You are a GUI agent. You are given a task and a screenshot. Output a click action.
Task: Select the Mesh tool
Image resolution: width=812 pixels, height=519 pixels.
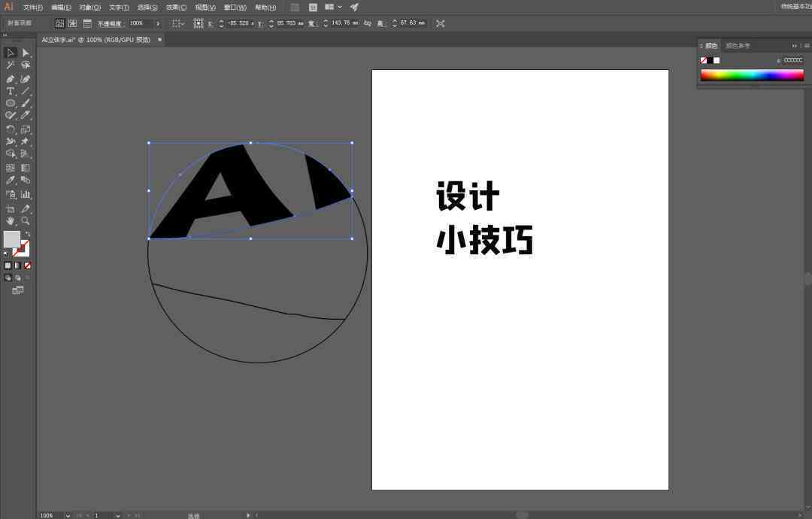coord(10,168)
